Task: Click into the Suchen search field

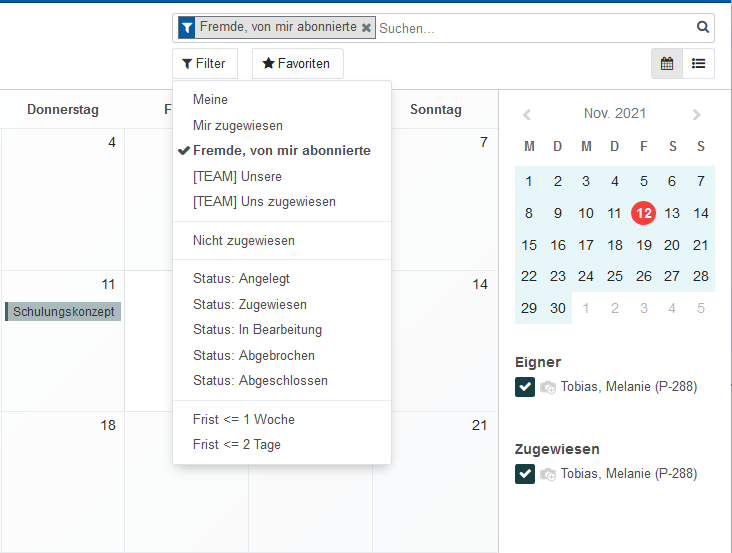Action: (x=535, y=28)
